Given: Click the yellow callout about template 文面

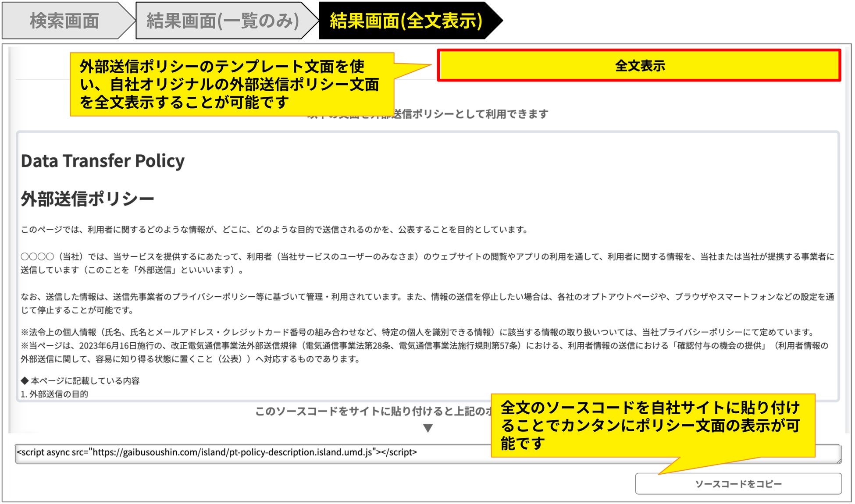Looking at the screenshot, I should tap(231, 85).
